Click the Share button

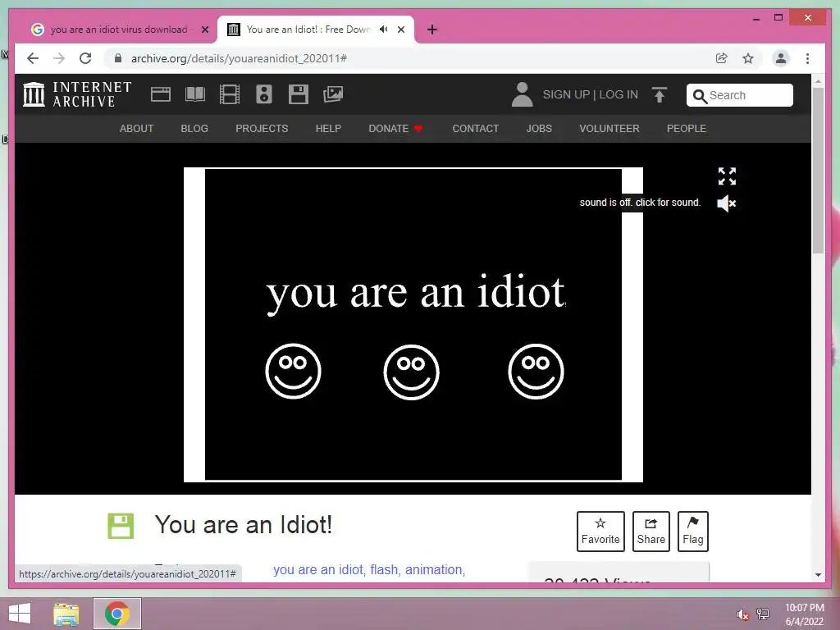[x=651, y=532]
